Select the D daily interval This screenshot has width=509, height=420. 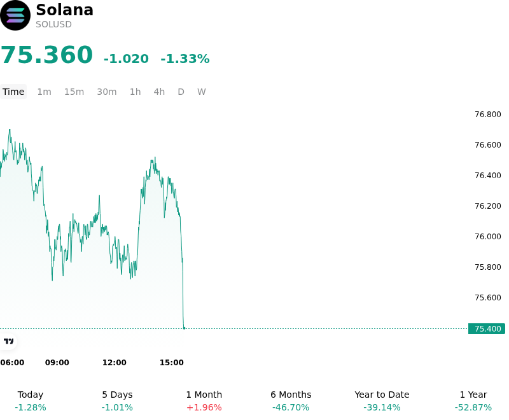point(181,92)
